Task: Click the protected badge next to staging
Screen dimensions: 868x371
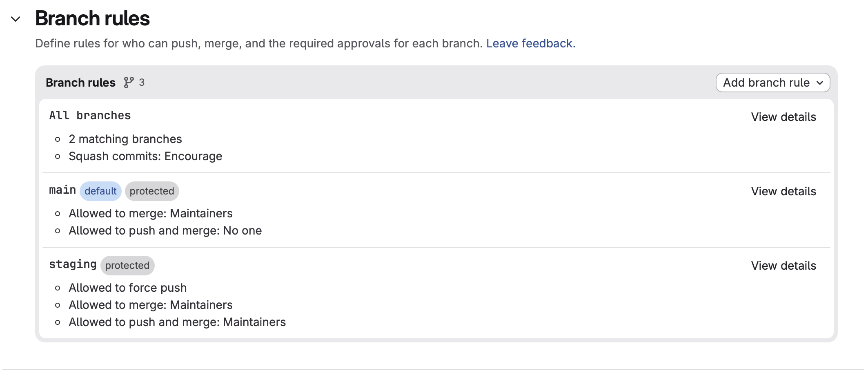Action: (127, 266)
